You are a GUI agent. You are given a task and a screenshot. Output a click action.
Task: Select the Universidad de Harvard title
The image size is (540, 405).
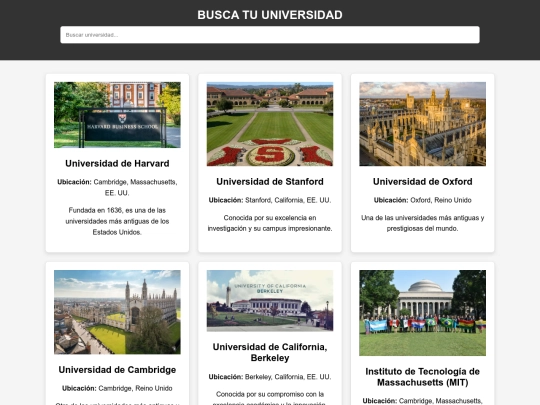(117, 163)
